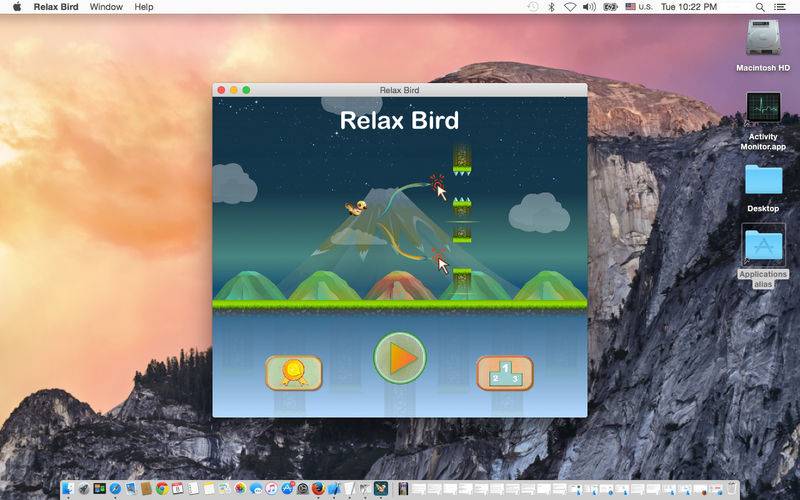This screenshot has width=800, height=500.
Task: Open Contacts from the Dock
Action: coord(146,489)
